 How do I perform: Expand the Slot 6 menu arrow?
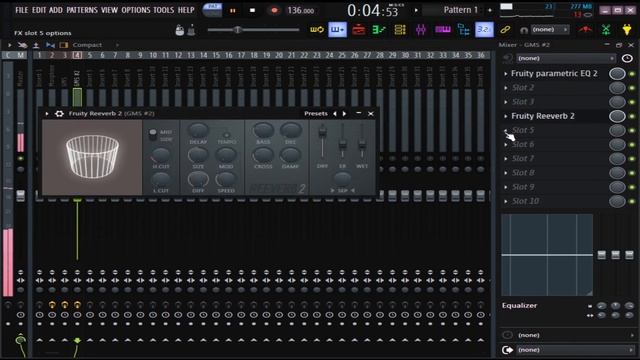click(x=506, y=144)
